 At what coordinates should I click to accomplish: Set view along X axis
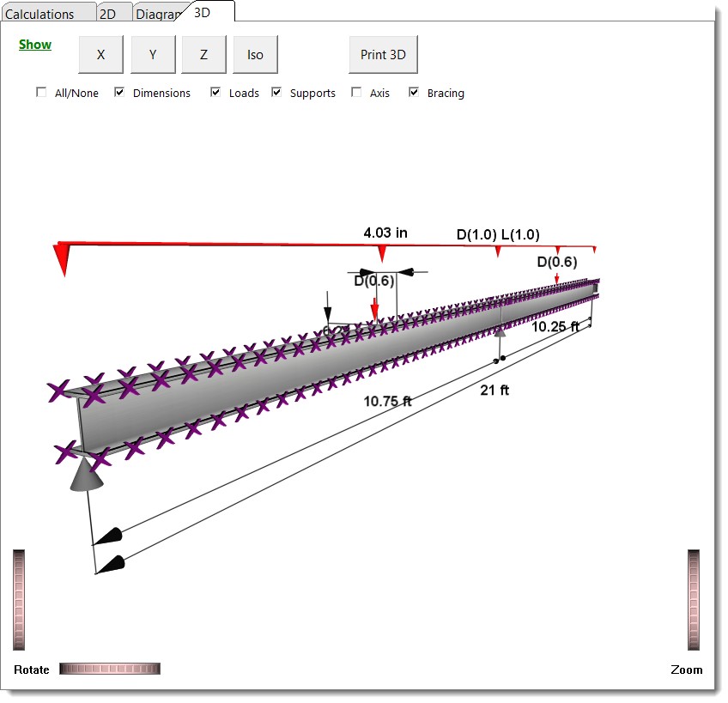(100, 54)
